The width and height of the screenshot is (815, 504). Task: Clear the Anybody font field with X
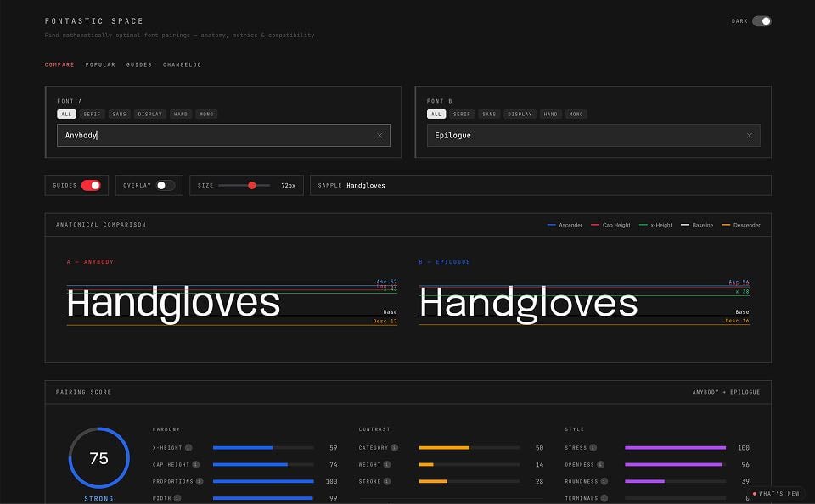tap(379, 136)
